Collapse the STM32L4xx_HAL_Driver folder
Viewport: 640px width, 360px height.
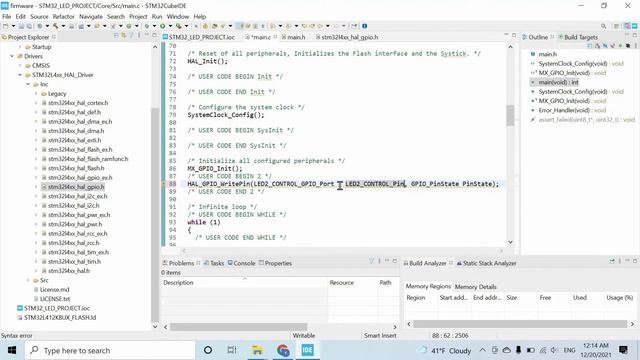tap(20, 75)
